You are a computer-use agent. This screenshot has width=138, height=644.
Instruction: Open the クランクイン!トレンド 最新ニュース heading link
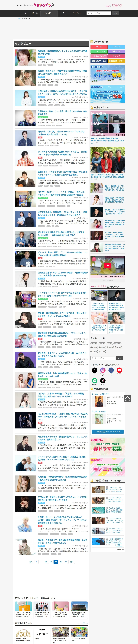pos(35,598)
